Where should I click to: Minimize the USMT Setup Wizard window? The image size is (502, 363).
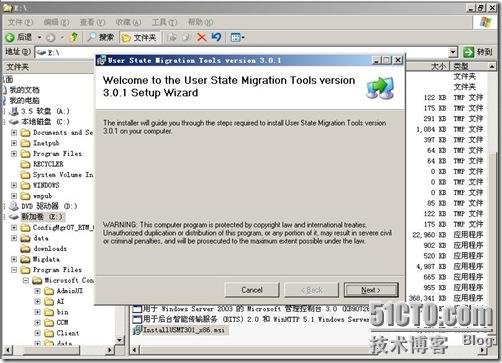coord(376,60)
